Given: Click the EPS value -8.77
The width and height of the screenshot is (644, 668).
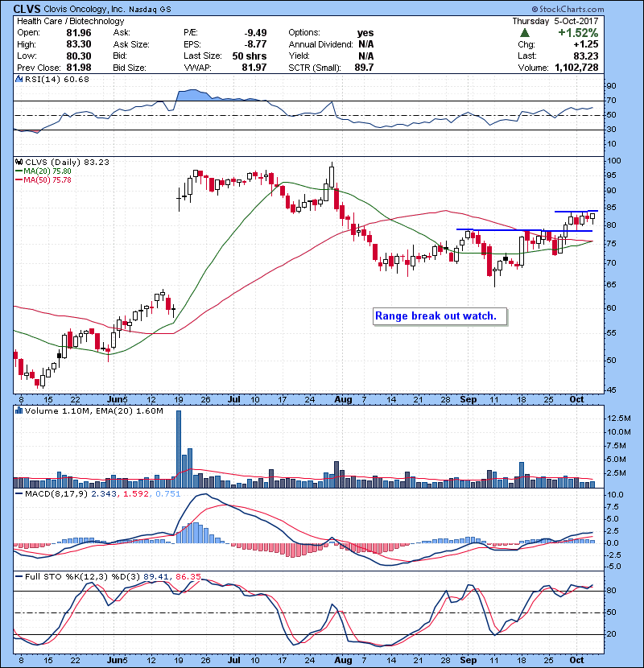Looking at the screenshot, I should point(255,44).
